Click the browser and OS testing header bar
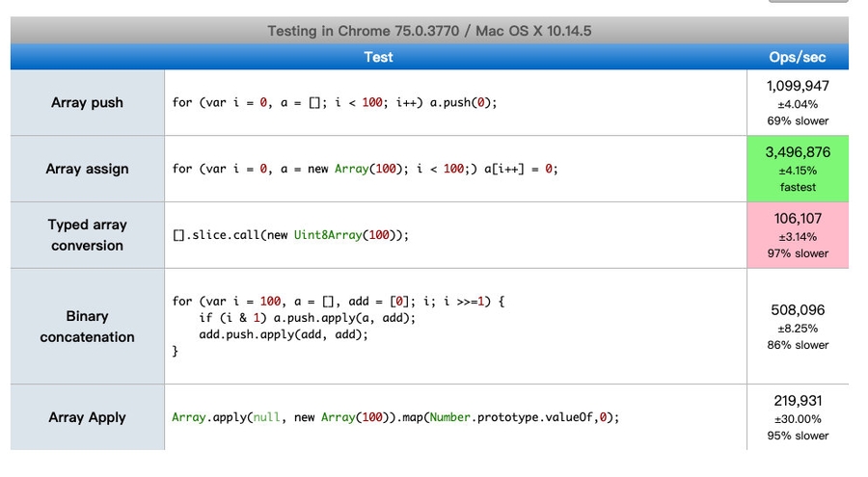 (429, 31)
